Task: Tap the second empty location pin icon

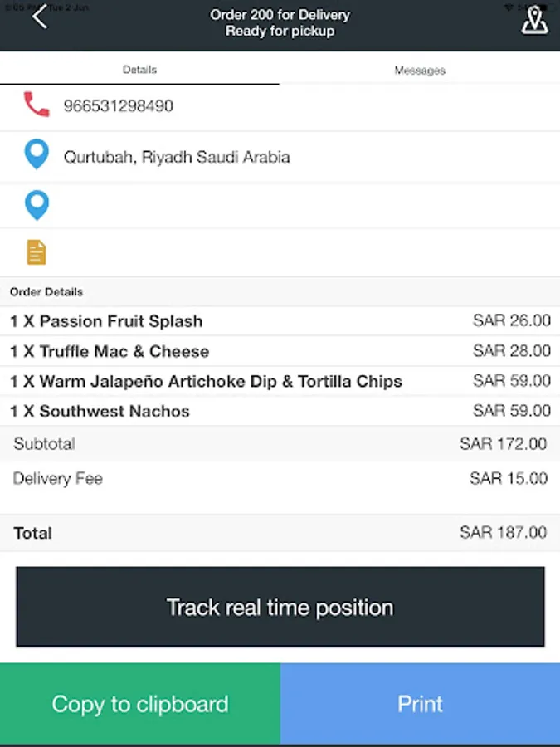Action: [37, 205]
